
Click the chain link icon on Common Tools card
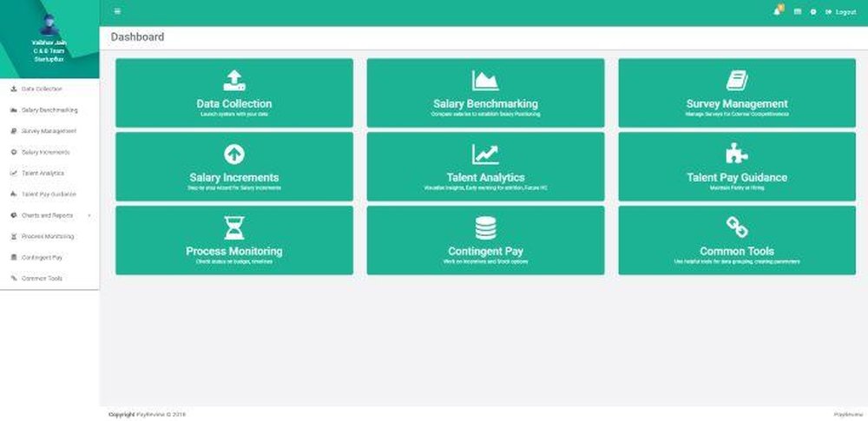(x=737, y=227)
